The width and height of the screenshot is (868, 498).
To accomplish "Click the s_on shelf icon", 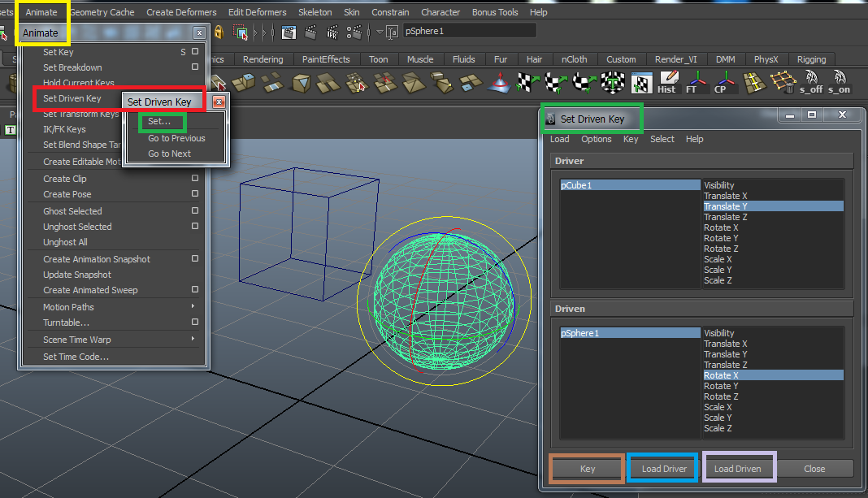I will [840, 82].
